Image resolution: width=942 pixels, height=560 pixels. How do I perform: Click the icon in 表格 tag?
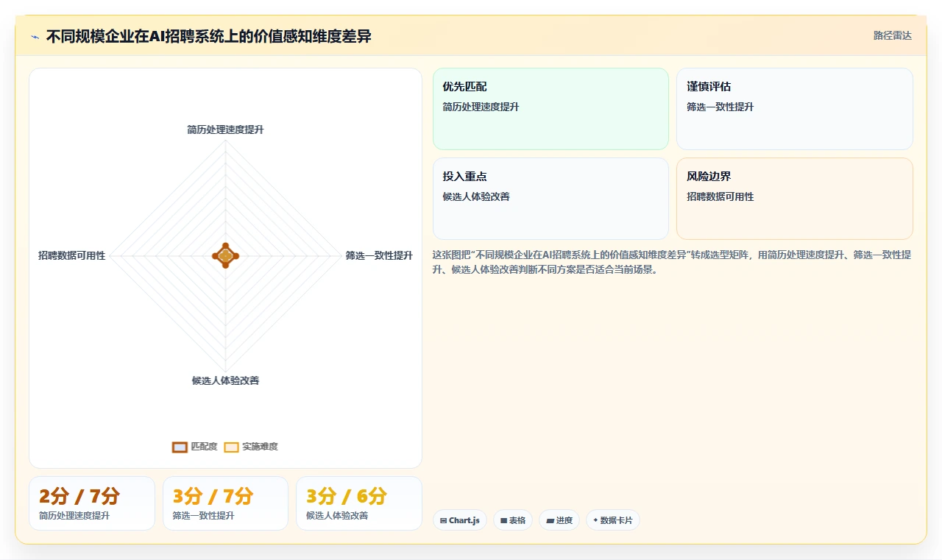[503, 520]
